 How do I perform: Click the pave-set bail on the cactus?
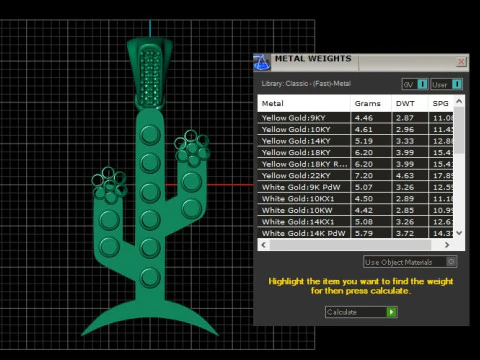pyautogui.click(x=150, y=74)
